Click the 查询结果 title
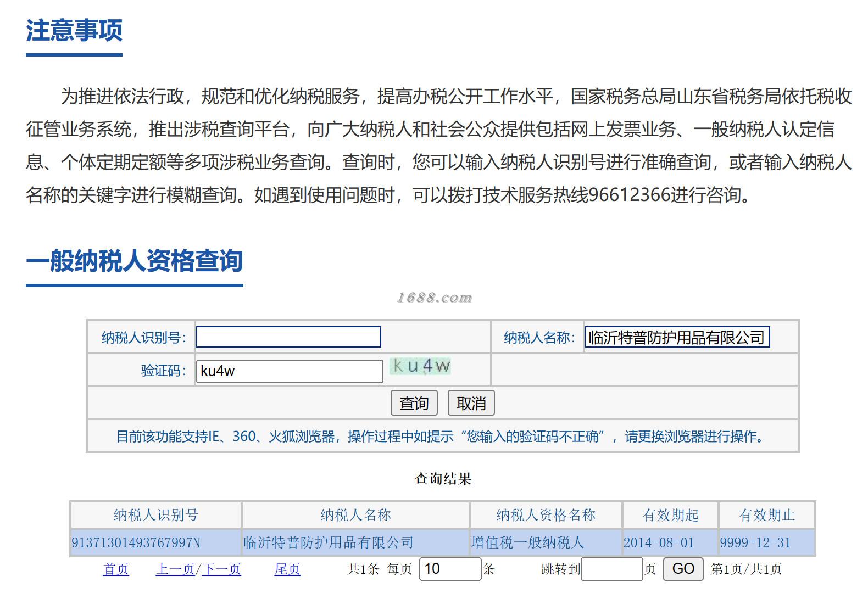This screenshot has width=868, height=593. point(443,479)
